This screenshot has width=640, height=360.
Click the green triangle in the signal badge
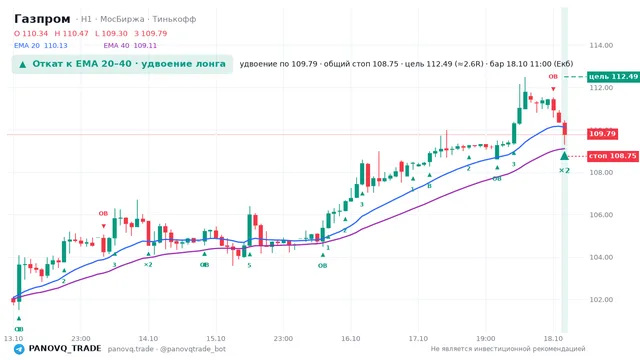click(x=23, y=64)
